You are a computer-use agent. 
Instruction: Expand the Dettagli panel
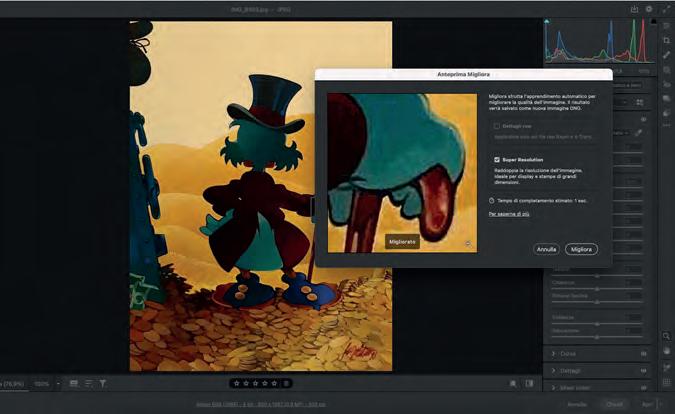pyautogui.click(x=554, y=371)
